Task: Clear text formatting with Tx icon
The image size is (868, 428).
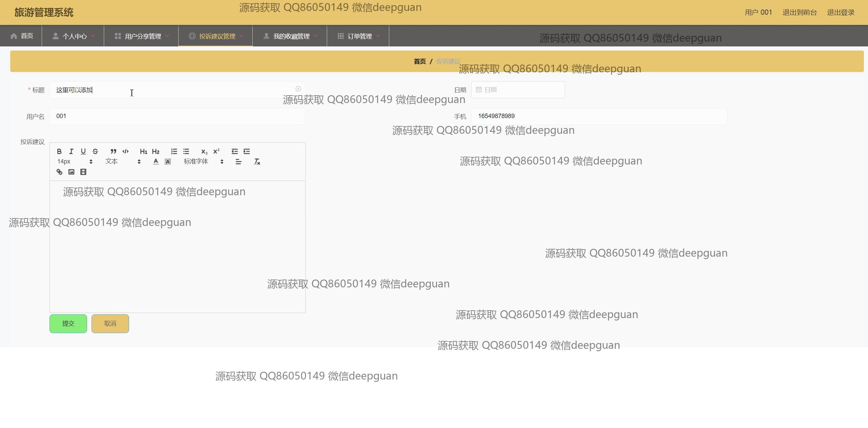Action: point(257,162)
